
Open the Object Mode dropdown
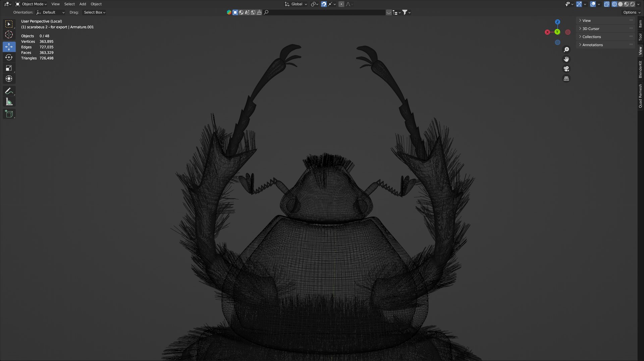31,4
